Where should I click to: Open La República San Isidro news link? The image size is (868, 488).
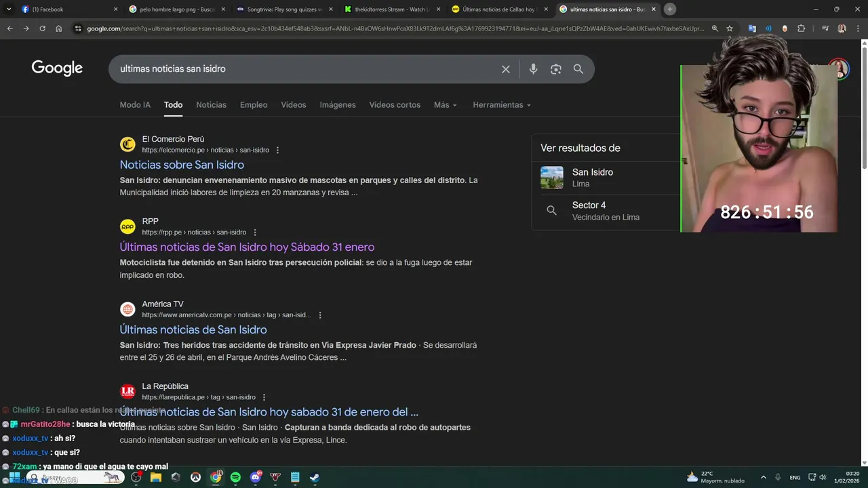pyautogui.click(x=269, y=412)
